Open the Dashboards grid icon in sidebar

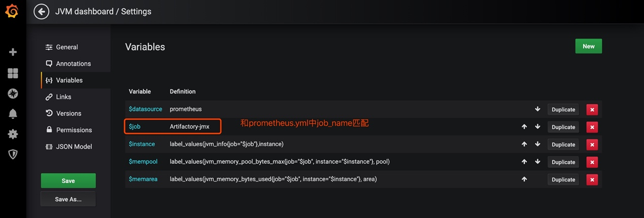point(13,73)
